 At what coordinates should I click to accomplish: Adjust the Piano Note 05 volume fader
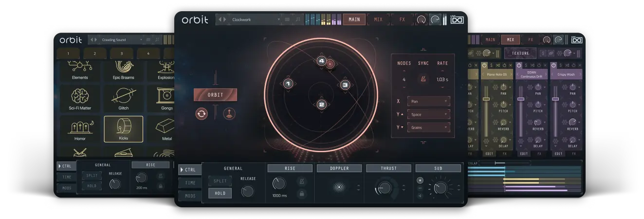[x=486, y=99]
